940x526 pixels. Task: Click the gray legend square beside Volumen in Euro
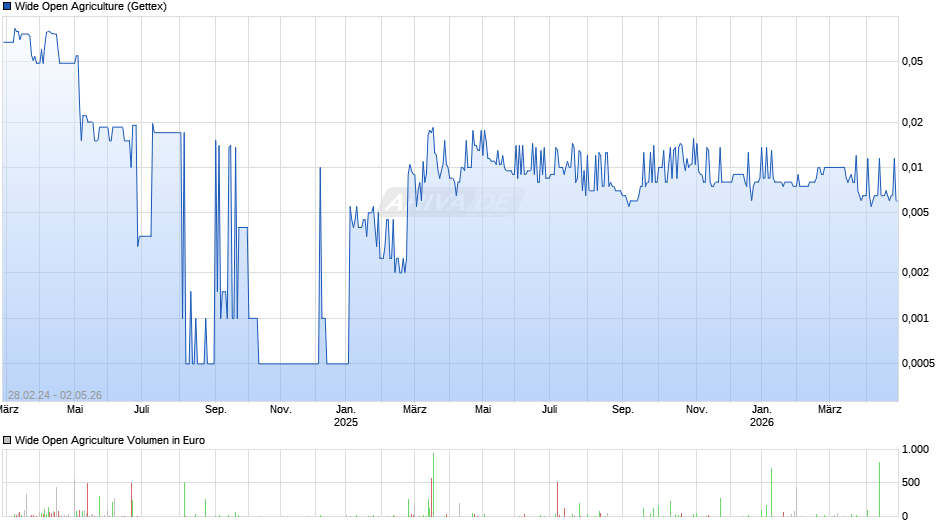click(x=7, y=440)
